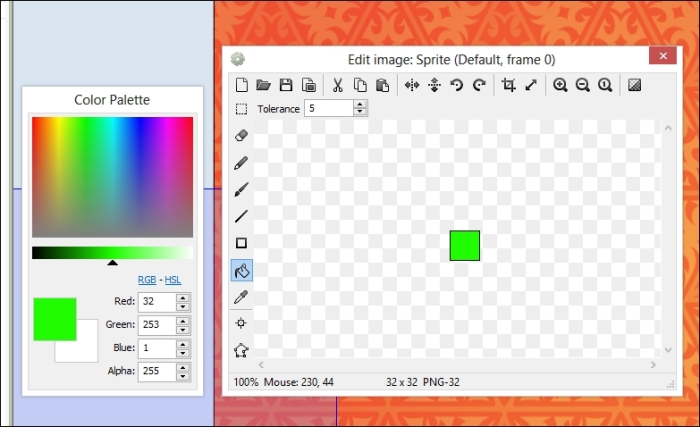The image size is (700, 427).
Task: Increase the Green value
Action: (x=183, y=320)
